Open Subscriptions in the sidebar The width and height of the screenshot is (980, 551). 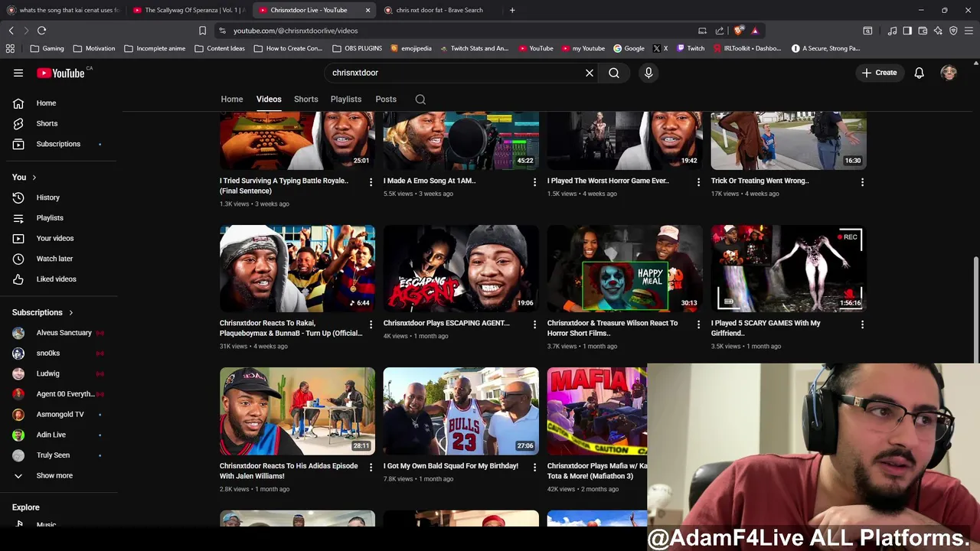(x=59, y=144)
